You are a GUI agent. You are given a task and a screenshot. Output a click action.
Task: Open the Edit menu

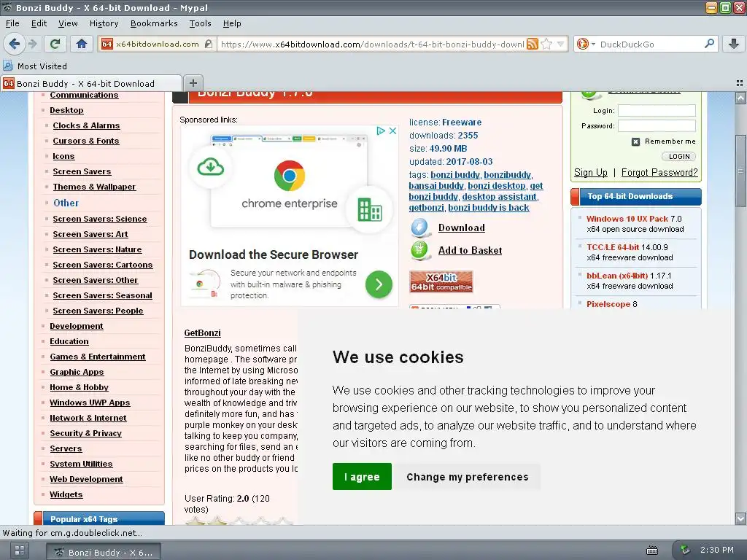point(39,23)
